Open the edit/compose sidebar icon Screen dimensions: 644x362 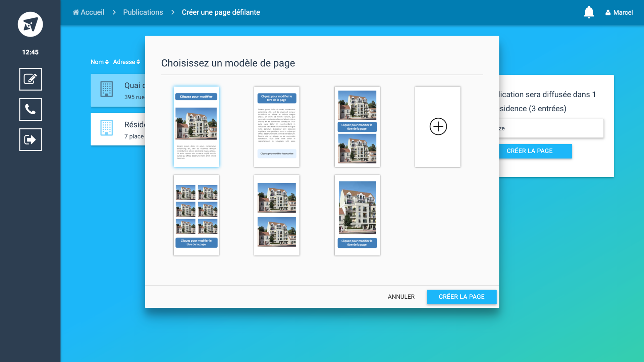coord(30,79)
